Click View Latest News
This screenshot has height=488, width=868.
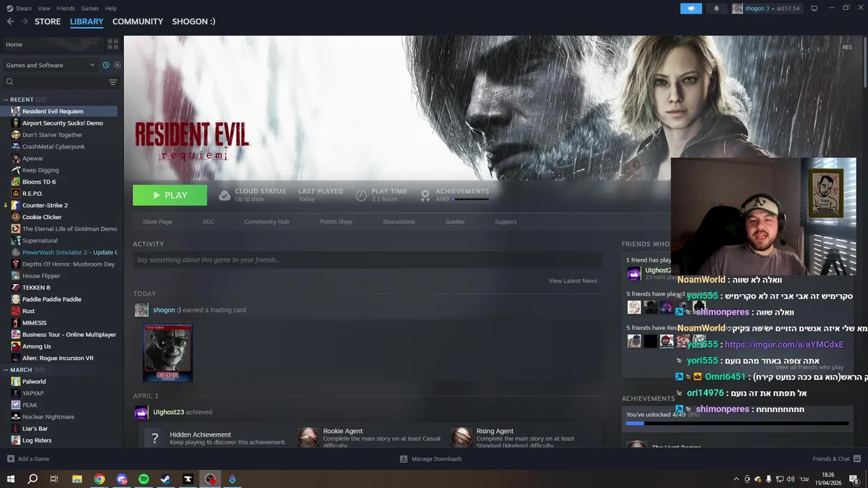(x=573, y=281)
